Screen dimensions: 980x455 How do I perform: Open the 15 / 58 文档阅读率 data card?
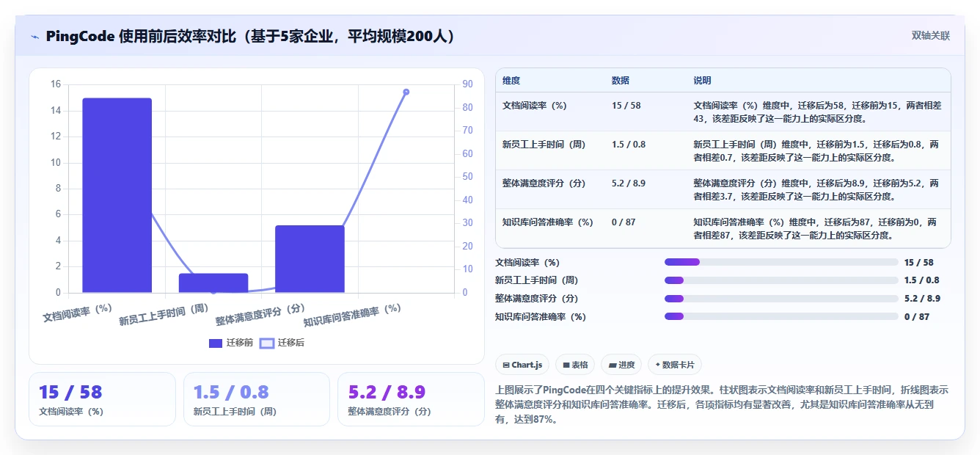(102, 399)
